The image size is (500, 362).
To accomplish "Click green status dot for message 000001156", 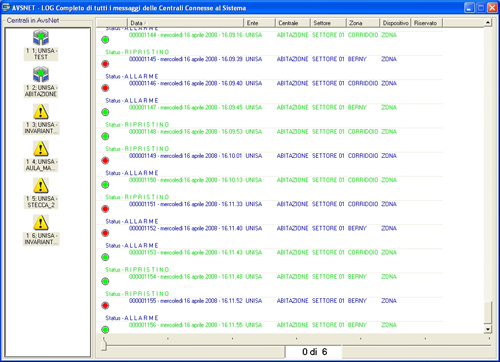I will 105,330.
